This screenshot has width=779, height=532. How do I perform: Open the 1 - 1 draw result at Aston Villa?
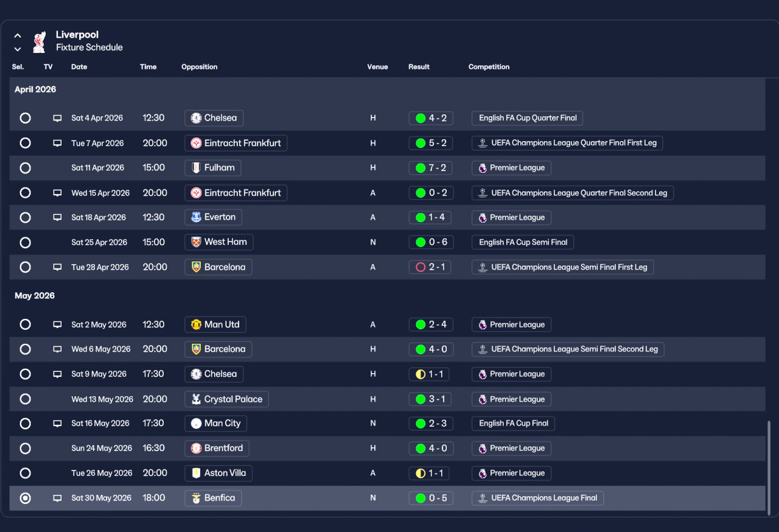429,473
